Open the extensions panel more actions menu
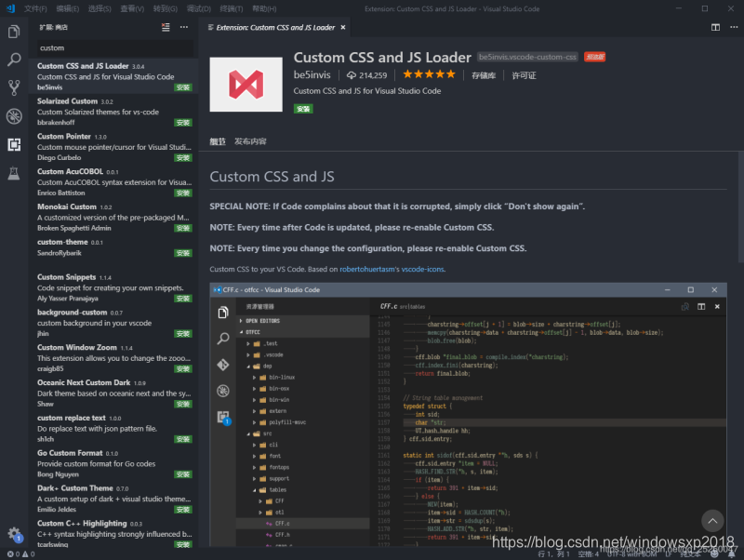Screen dimensions: 744x560 tap(184, 27)
